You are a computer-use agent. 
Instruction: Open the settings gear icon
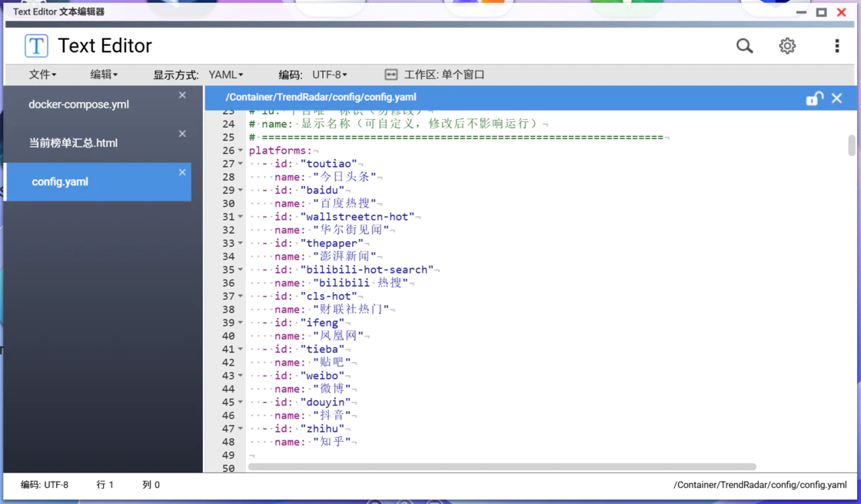(x=787, y=45)
